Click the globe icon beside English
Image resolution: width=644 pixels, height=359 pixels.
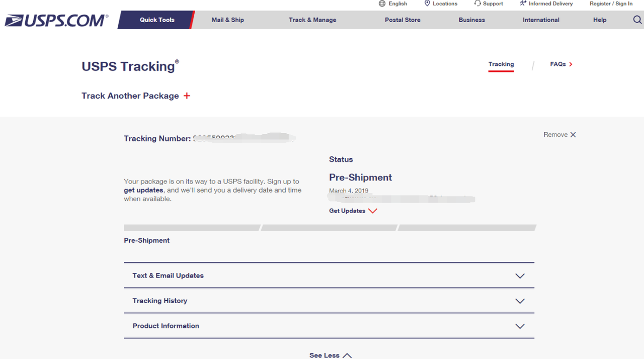tap(382, 4)
